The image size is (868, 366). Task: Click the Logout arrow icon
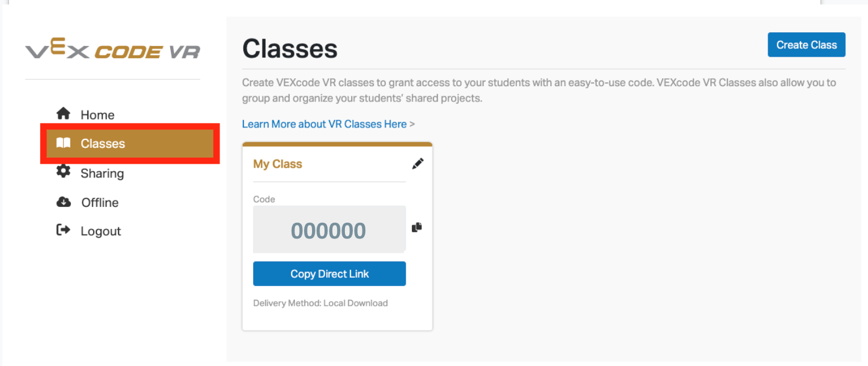tap(64, 231)
